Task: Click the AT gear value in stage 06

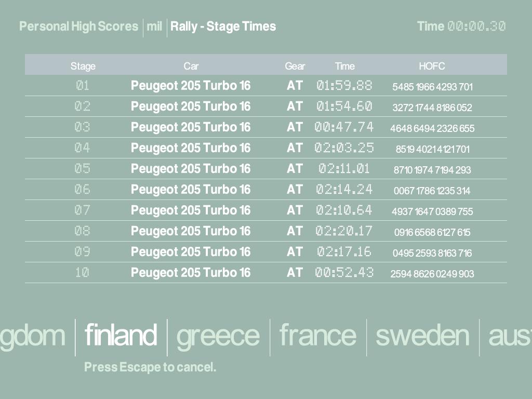Action: [295, 190]
